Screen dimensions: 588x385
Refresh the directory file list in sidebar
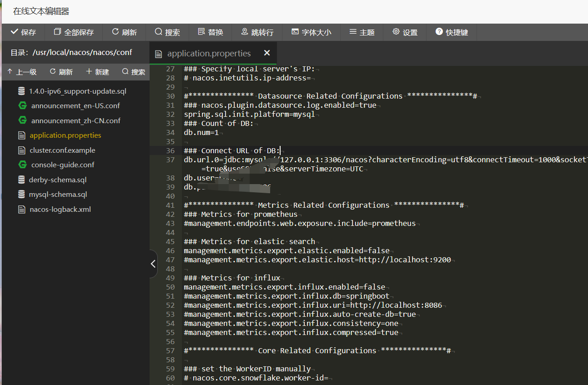click(61, 72)
